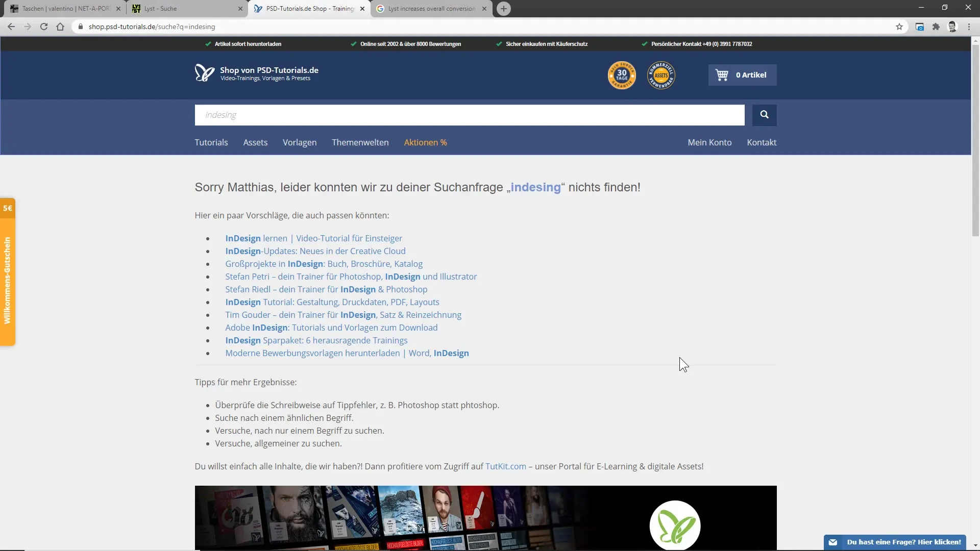Reload the current page

[x=44, y=27]
